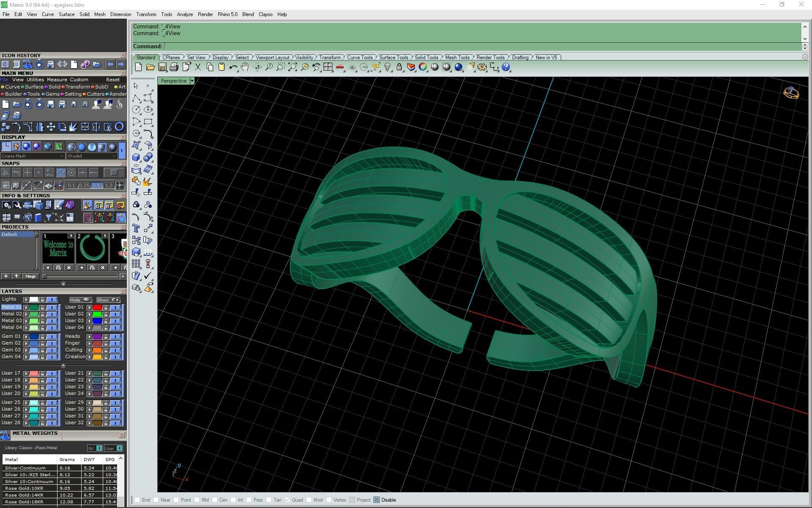
Task: Select the Polyline tool in left toolbox
Action: (136, 98)
